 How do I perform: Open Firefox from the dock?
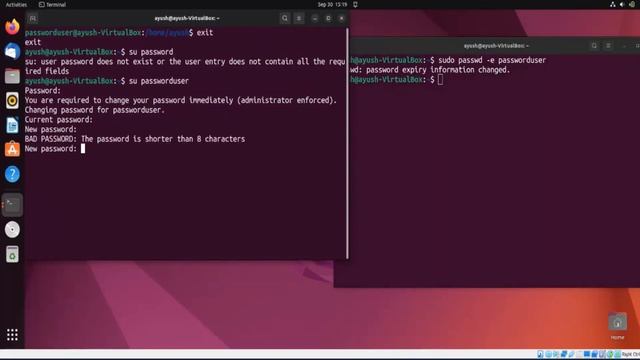point(12,27)
